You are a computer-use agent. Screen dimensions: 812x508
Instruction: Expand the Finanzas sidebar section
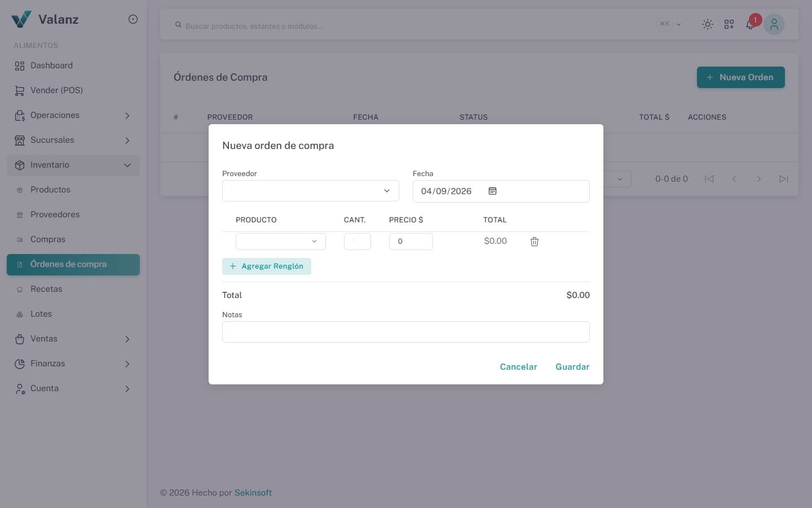coord(73,364)
